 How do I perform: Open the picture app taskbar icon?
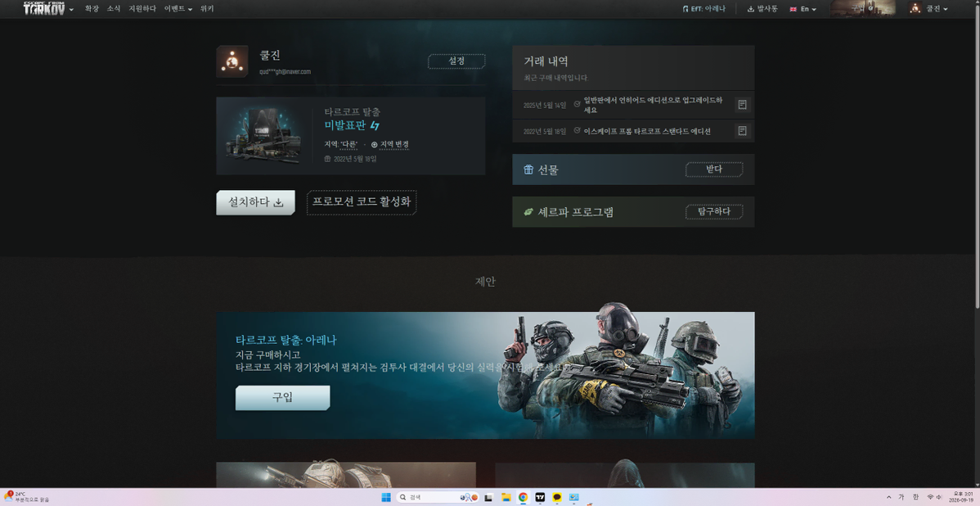[x=573, y=497]
